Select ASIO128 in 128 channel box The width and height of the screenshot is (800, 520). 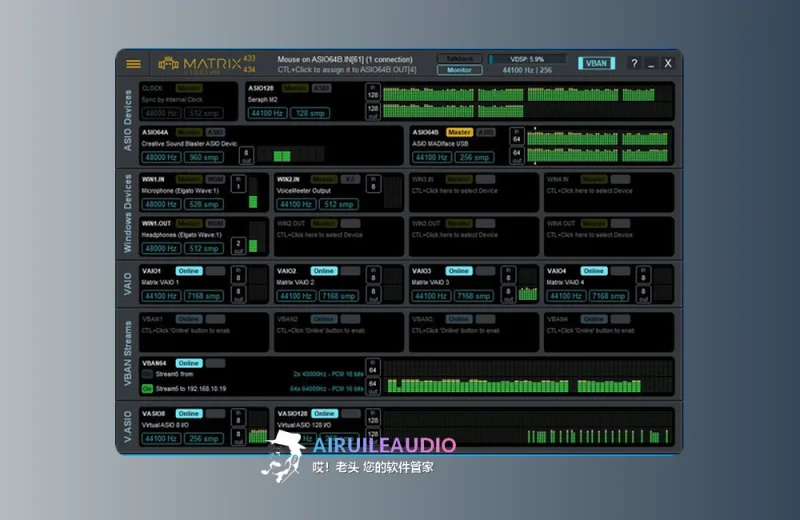pos(373,92)
